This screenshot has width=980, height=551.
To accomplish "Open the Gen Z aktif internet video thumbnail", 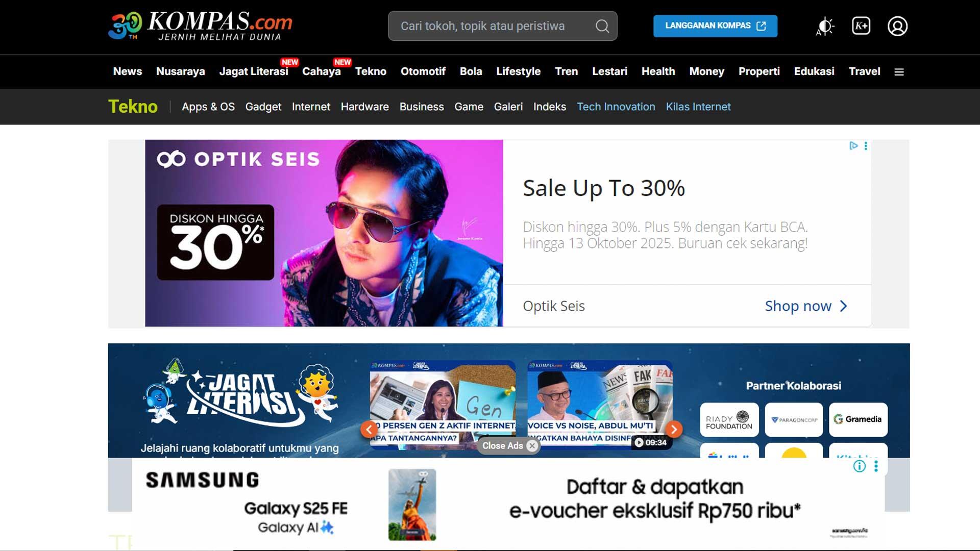I will pos(443,405).
